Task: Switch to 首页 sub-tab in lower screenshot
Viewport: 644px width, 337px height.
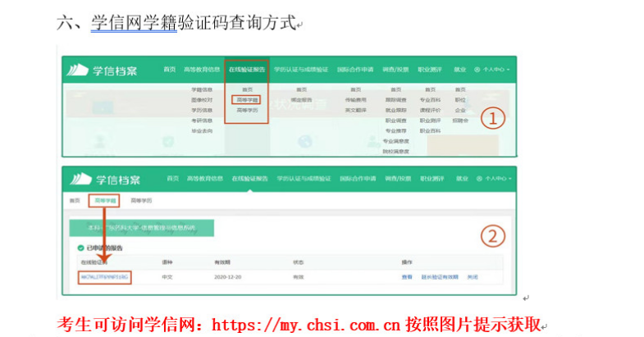Action: click(75, 201)
